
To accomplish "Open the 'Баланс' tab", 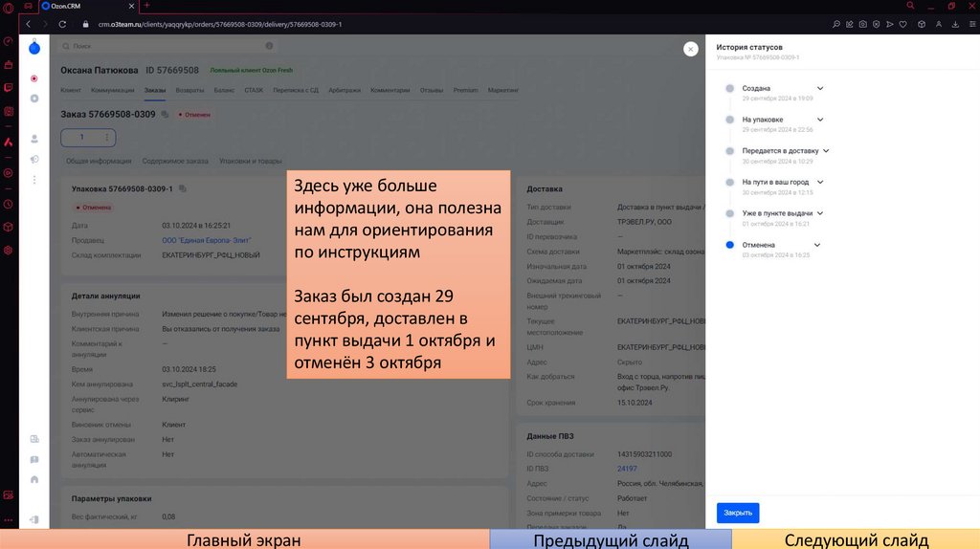I will [x=224, y=90].
